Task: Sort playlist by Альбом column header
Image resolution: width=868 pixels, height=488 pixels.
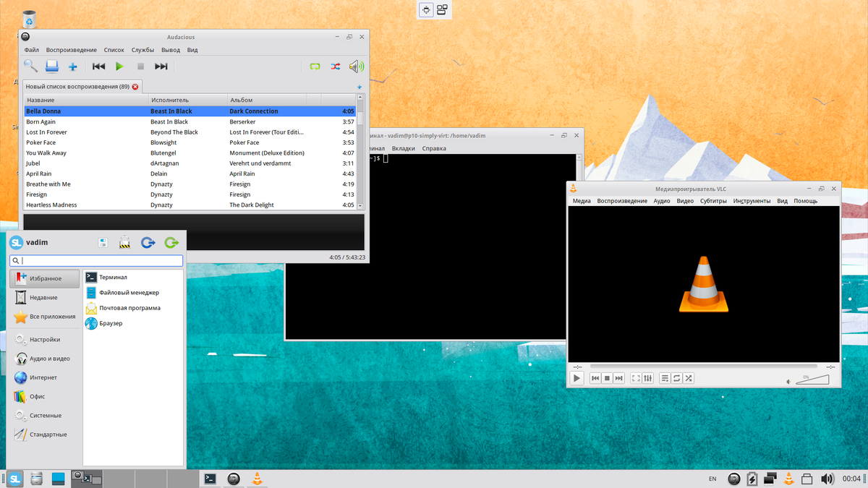Action: coord(267,100)
